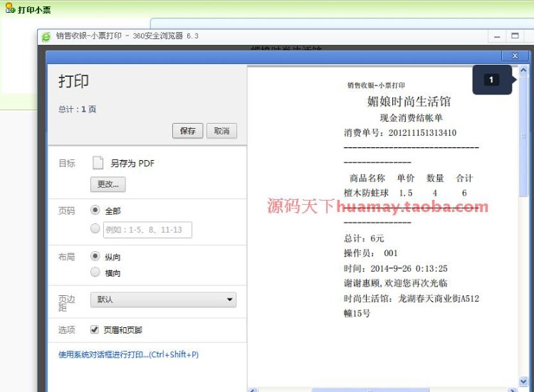Maximize the 360 browser window

coord(515,36)
